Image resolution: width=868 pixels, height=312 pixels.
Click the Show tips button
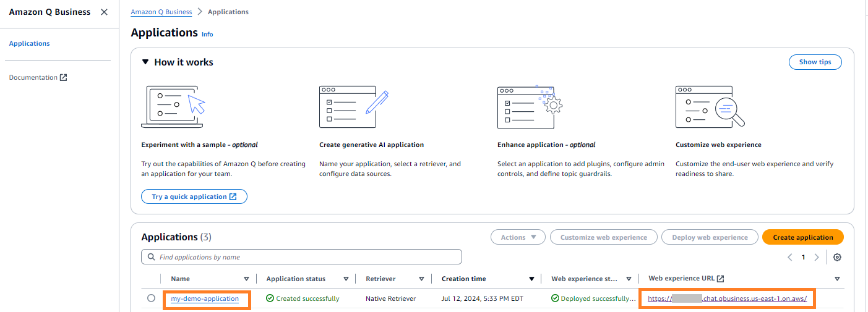coord(815,62)
